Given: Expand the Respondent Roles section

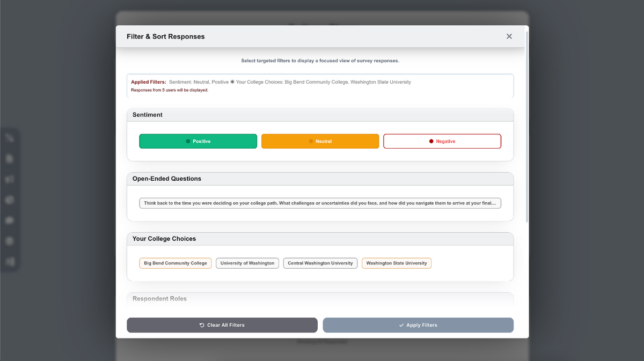Looking at the screenshot, I should 320,299.
